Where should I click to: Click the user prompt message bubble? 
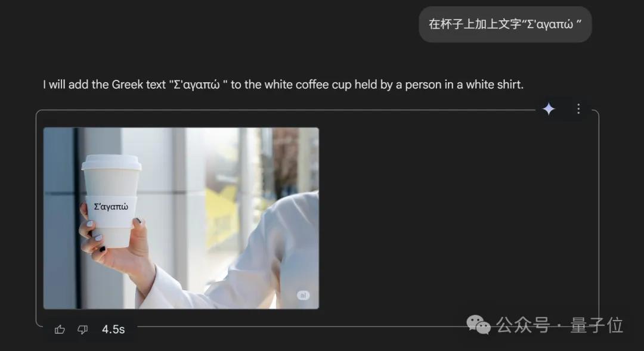click(x=505, y=24)
